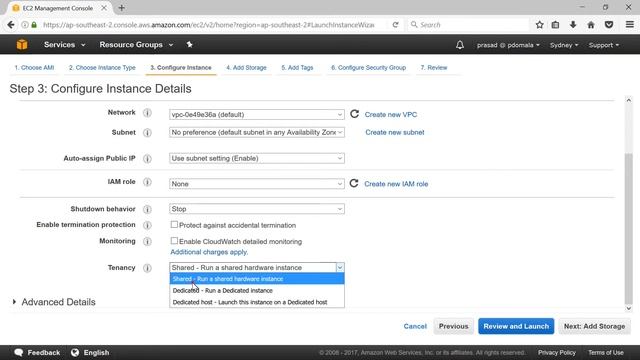Open the prasad @ pdomala account menu
This screenshot has width=640, height=360.
(508, 45)
